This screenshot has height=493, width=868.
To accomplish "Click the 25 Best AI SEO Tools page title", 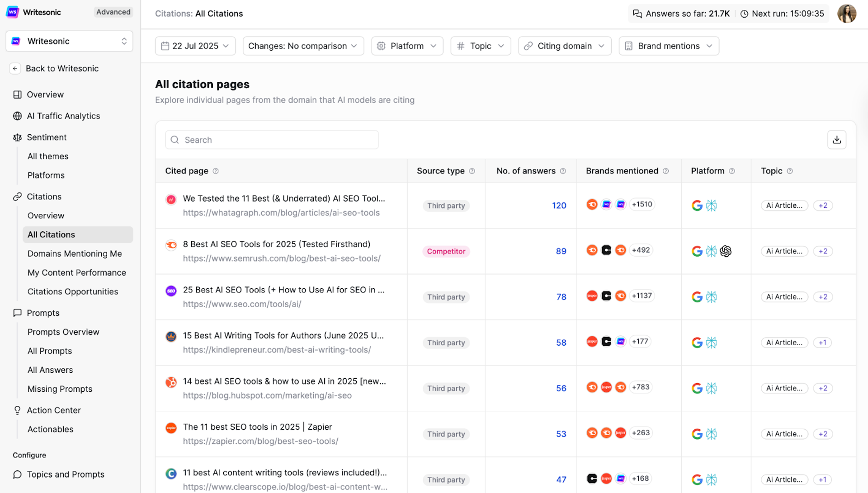I will pos(283,290).
